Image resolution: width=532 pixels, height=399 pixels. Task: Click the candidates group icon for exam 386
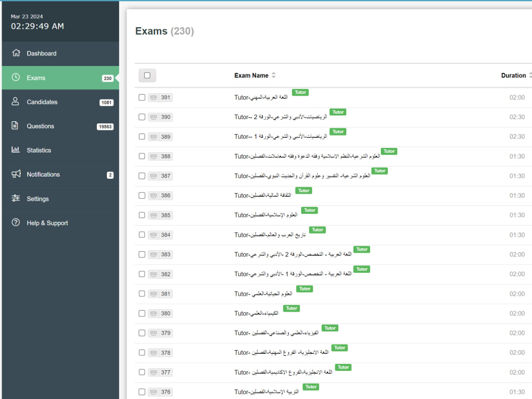pyautogui.click(x=153, y=195)
